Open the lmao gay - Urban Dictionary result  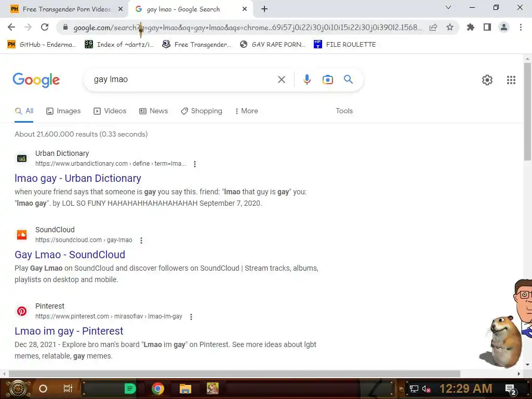[x=78, y=179]
